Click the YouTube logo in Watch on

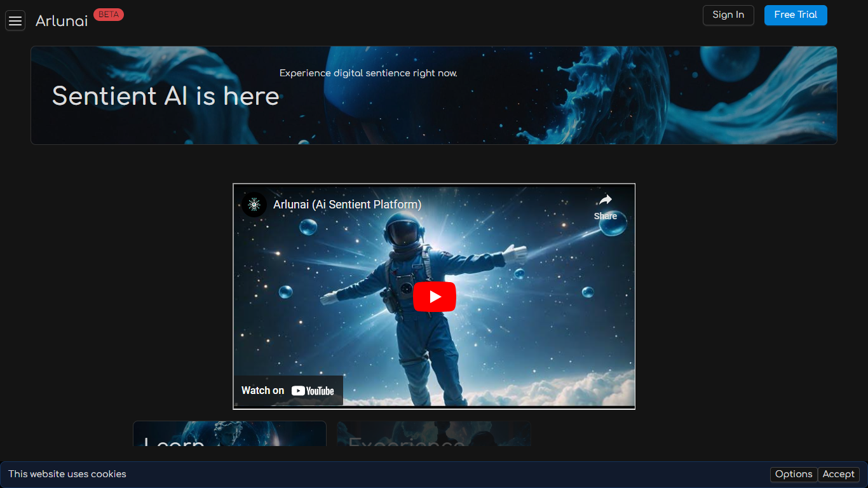point(313,391)
